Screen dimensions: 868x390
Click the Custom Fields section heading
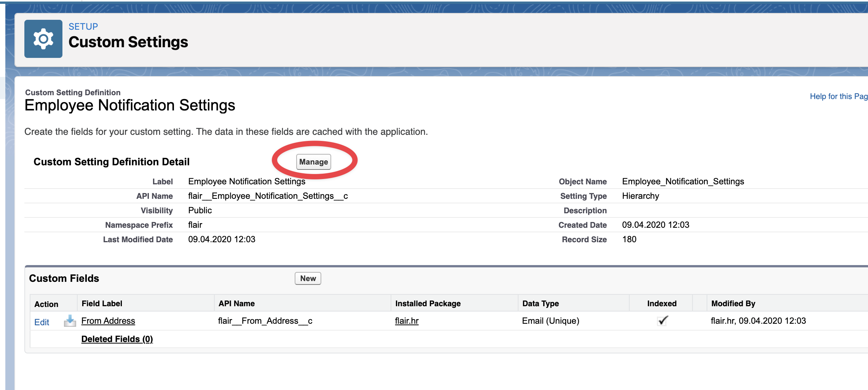(64, 278)
